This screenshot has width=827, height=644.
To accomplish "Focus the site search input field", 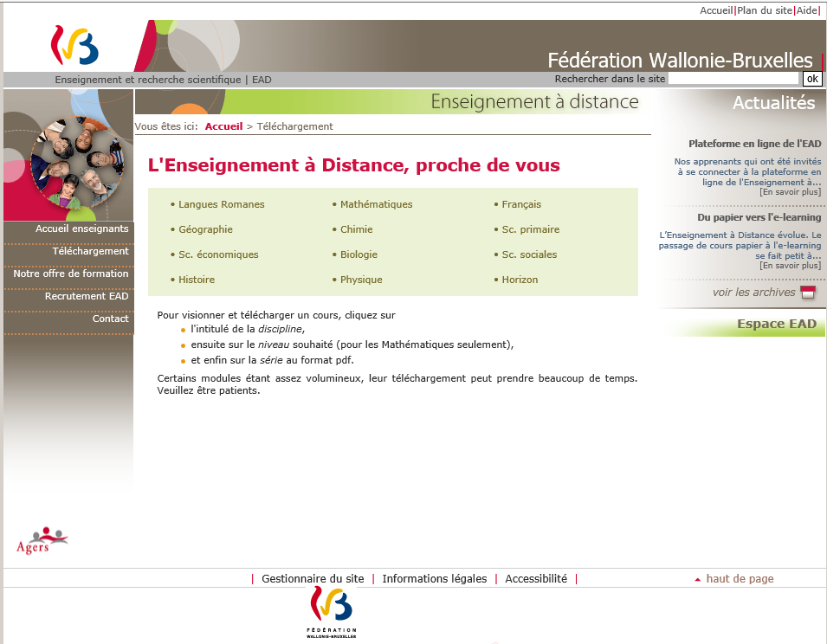I will 733,79.
